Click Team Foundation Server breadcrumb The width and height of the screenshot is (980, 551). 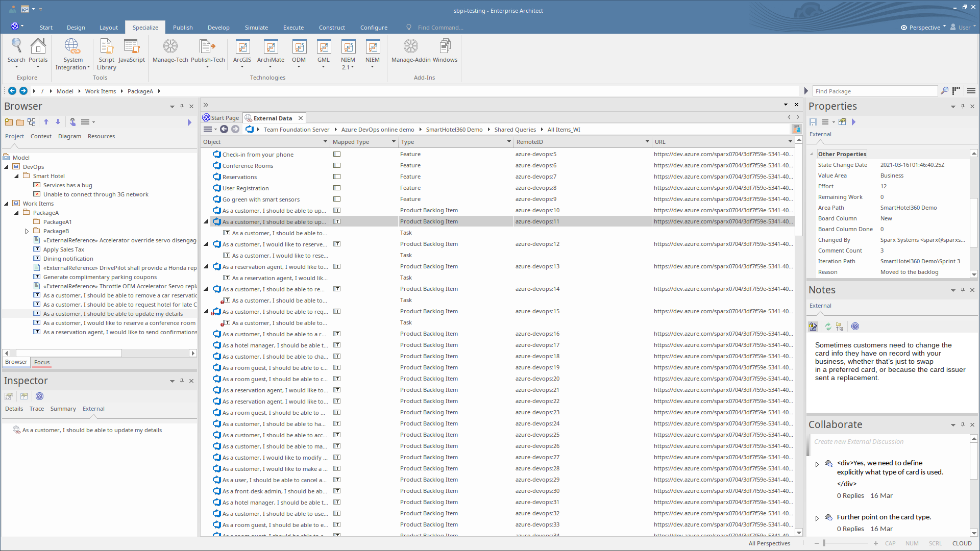pos(297,130)
